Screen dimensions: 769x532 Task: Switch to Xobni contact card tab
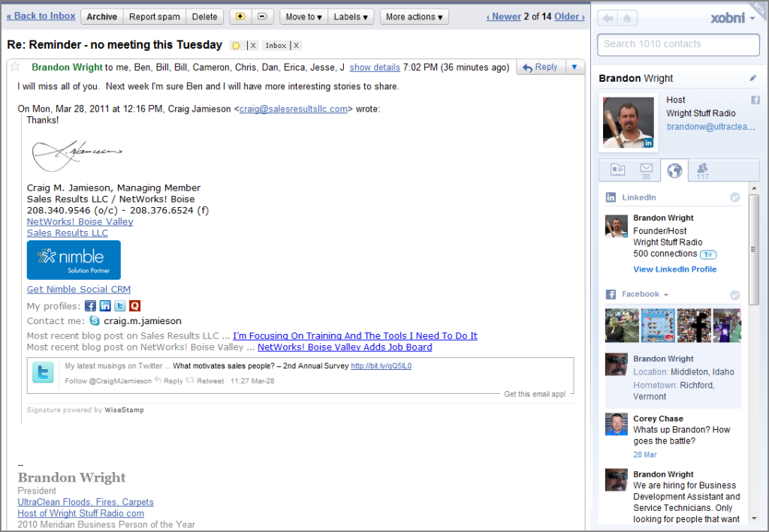click(617, 170)
